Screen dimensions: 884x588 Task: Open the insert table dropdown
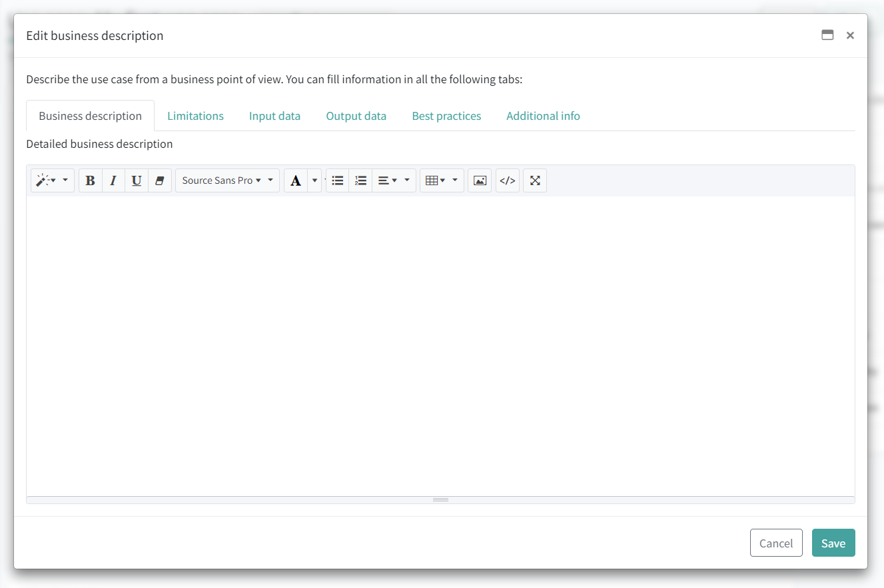click(x=442, y=180)
